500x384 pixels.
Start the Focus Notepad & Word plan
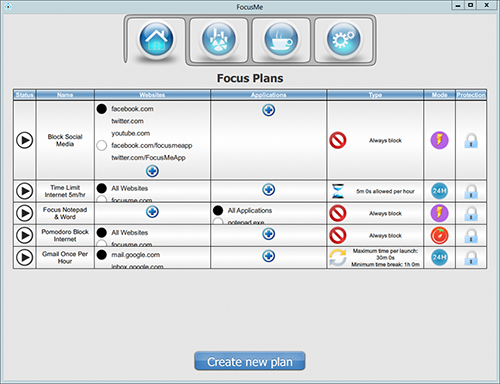pyautogui.click(x=25, y=213)
